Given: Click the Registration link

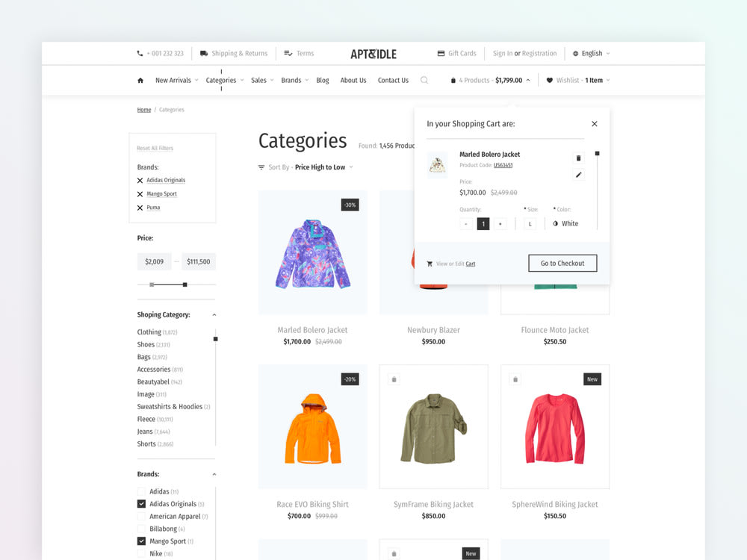Looking at the screenshot, I should pyautogui.click(x=539, y=53).
